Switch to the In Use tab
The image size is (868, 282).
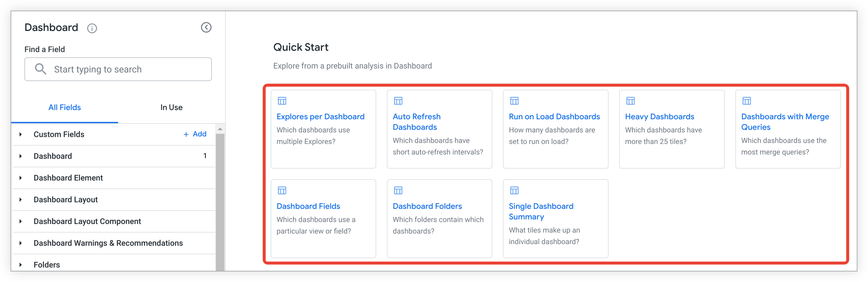pos(171,107)
